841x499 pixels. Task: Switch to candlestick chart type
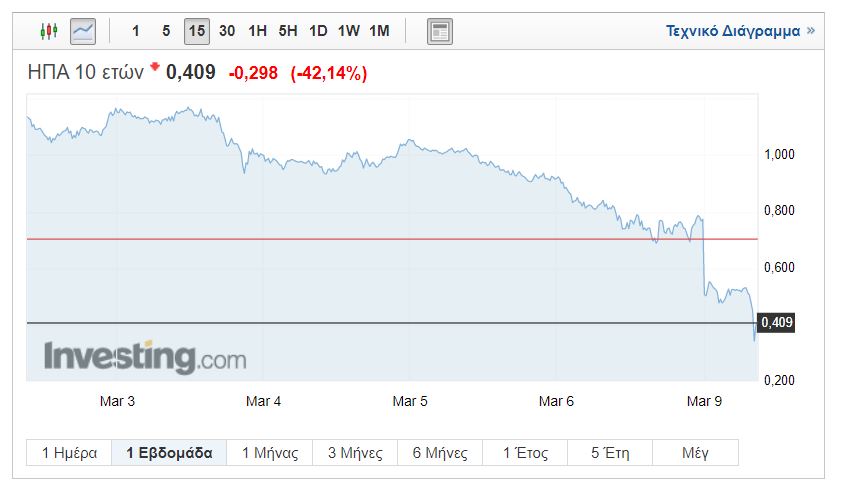pos(48,31)
